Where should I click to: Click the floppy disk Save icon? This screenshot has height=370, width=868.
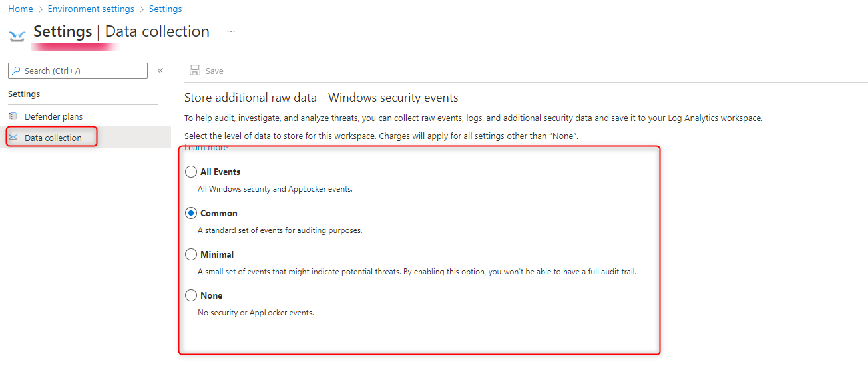(x=195, y=71)
